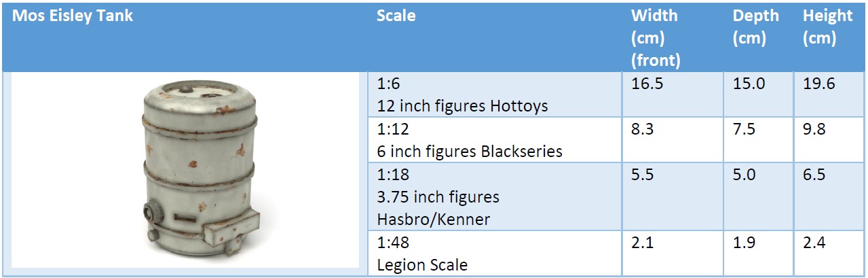Select the 1:12 Blackseries scale cell
This screenshot has width=868, height=278.
coord(470,140)
